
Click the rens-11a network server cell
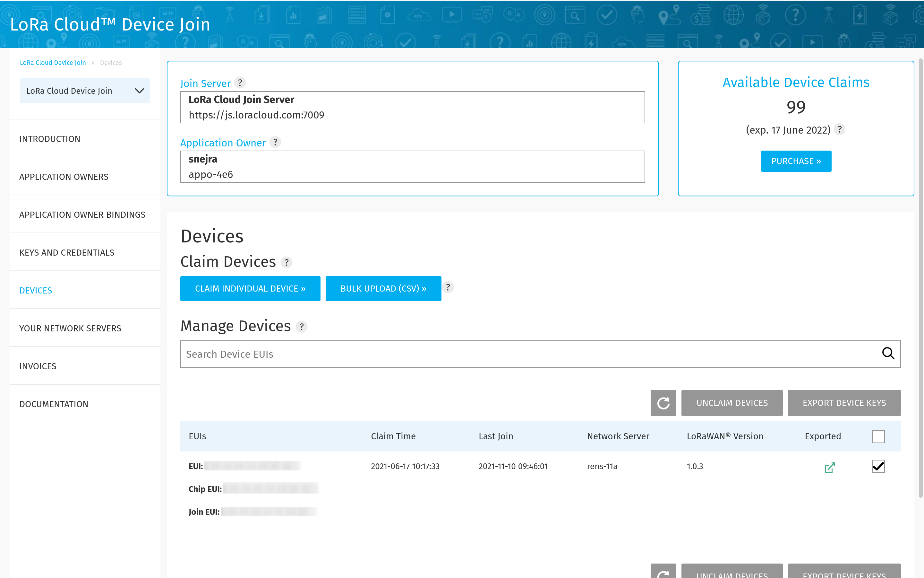(x=602, y=466)
